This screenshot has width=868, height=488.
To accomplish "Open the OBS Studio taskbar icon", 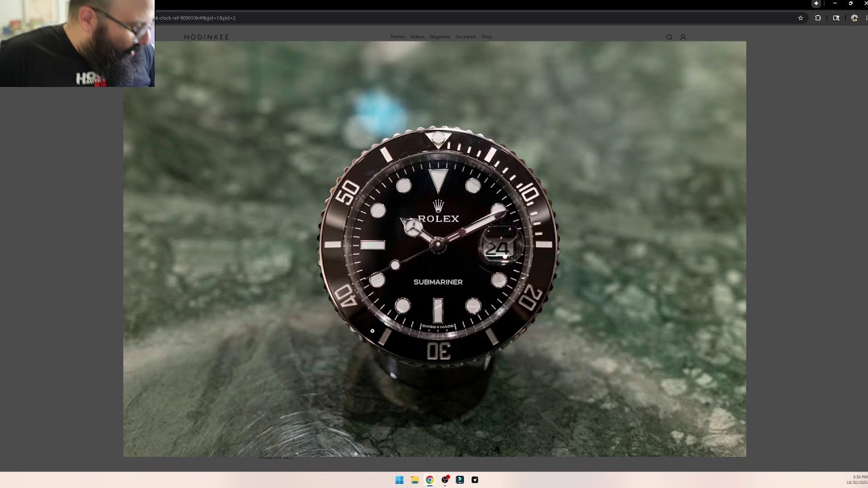I will [445, 480].
